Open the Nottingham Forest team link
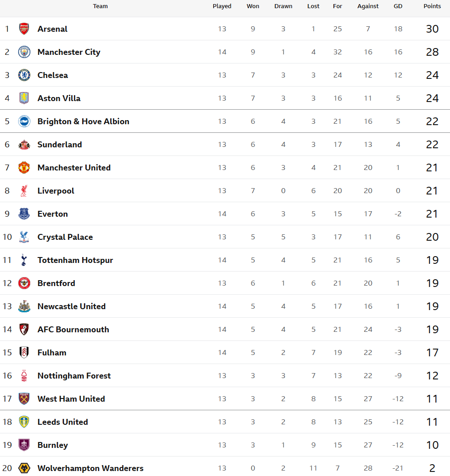Image resolution: width=450 pixels, height=476 pixels. pos(74,376)
